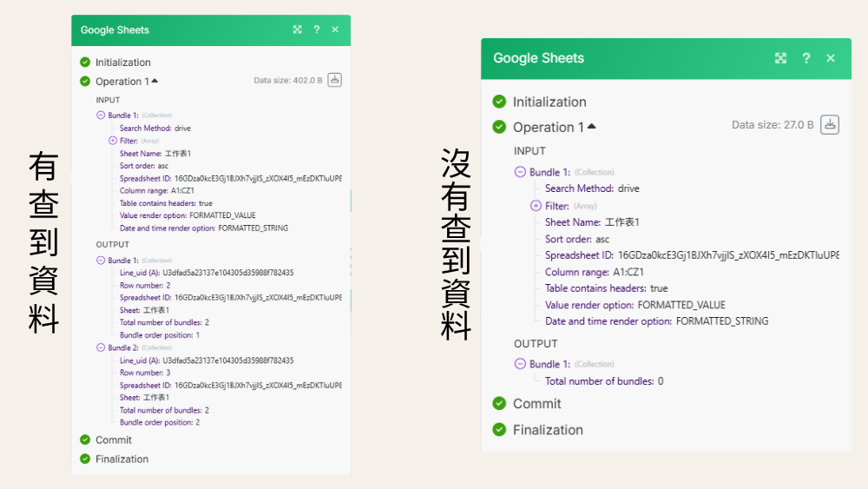Click 'Search Method: drive' in left panel

155,128
